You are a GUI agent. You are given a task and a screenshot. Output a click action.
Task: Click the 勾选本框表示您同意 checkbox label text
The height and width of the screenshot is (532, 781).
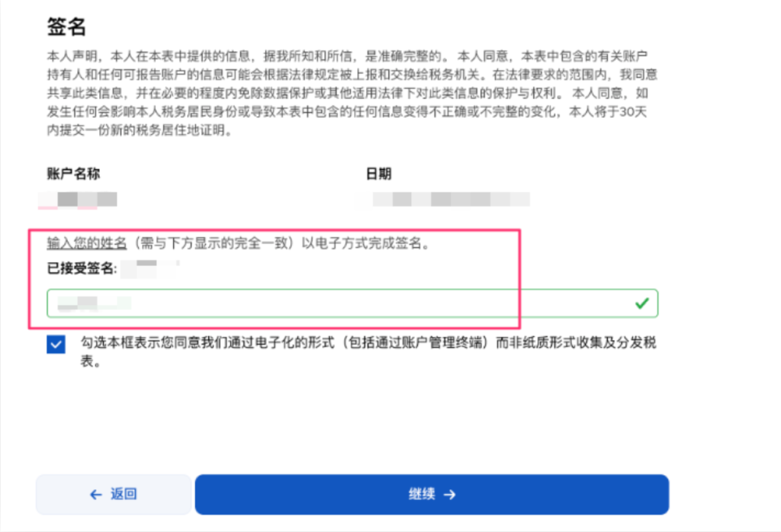tap(368, 351)
